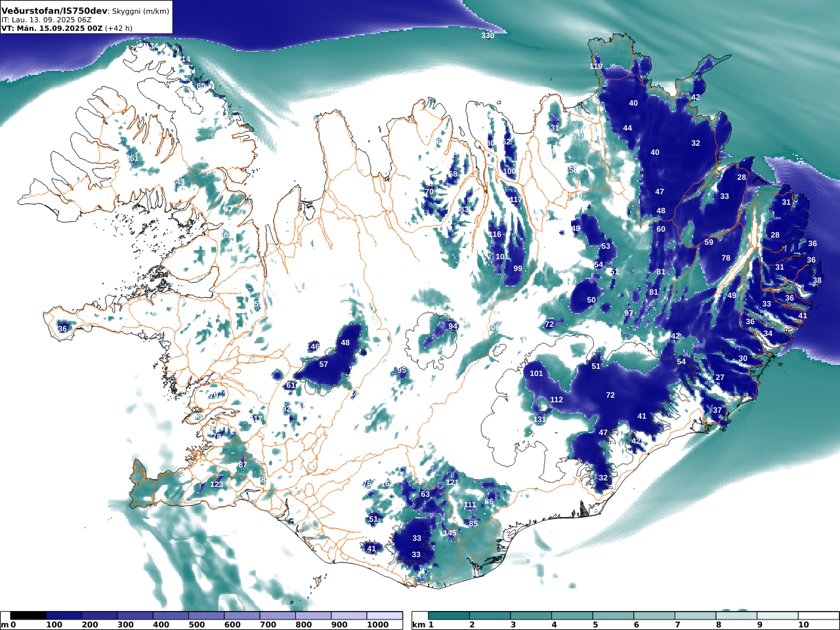Viewport: 840px width, 630px height.
Task: Click the 'm 0' legend label
Action: click(x=8, y=625)
